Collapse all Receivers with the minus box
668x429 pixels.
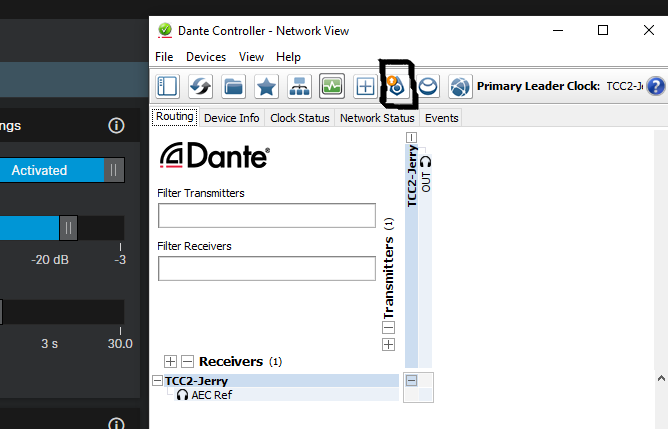[x=187, y=361]
